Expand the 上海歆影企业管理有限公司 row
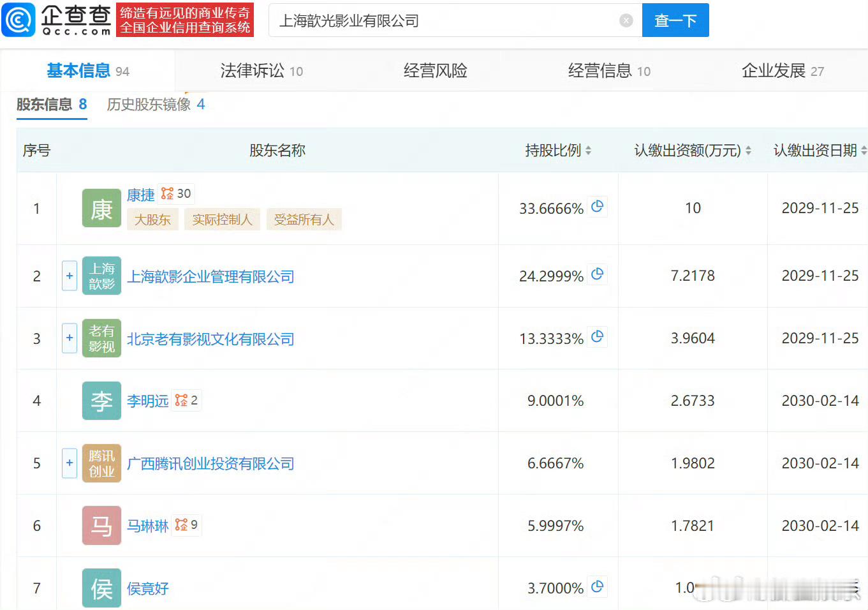The image size is (868, 610). [x=70, y=276]
